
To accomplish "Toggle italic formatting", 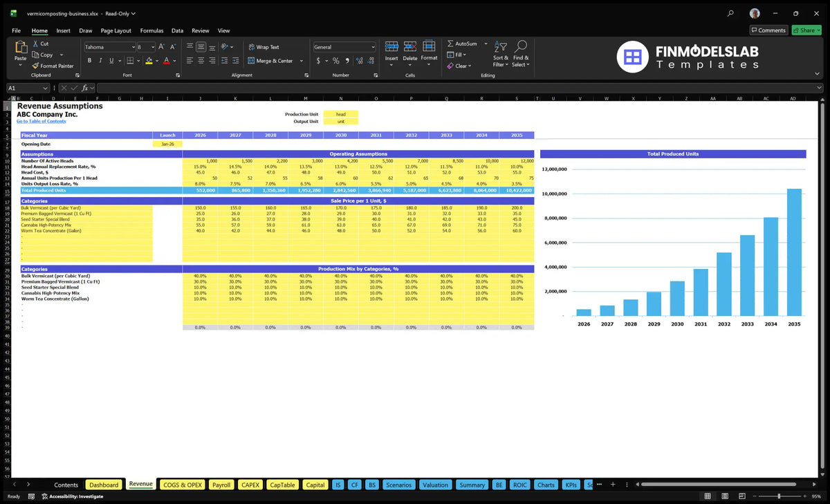I will 100,61.
